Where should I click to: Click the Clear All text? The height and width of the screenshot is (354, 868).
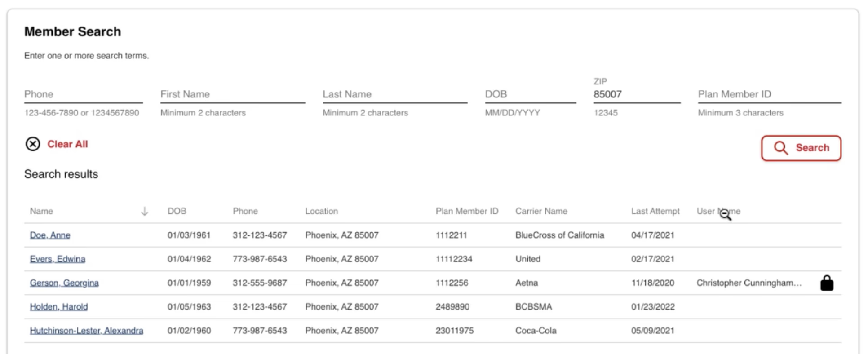(68, 144)
